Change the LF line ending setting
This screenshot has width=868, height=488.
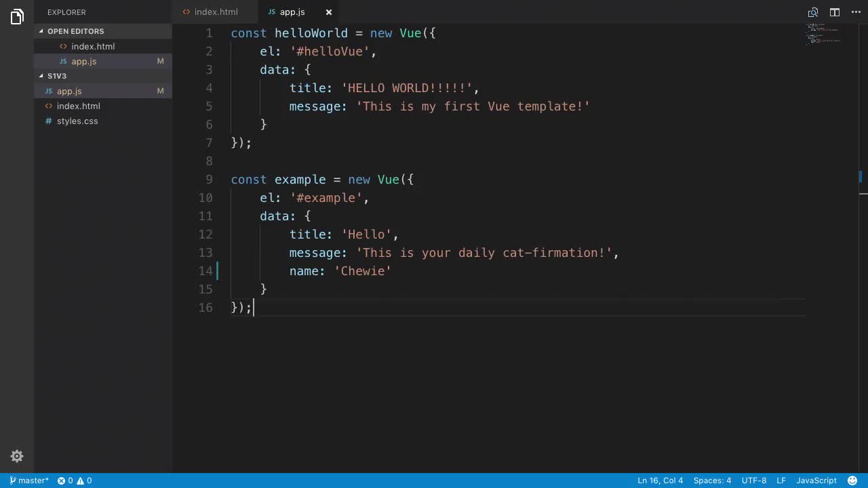coord(781,481)
